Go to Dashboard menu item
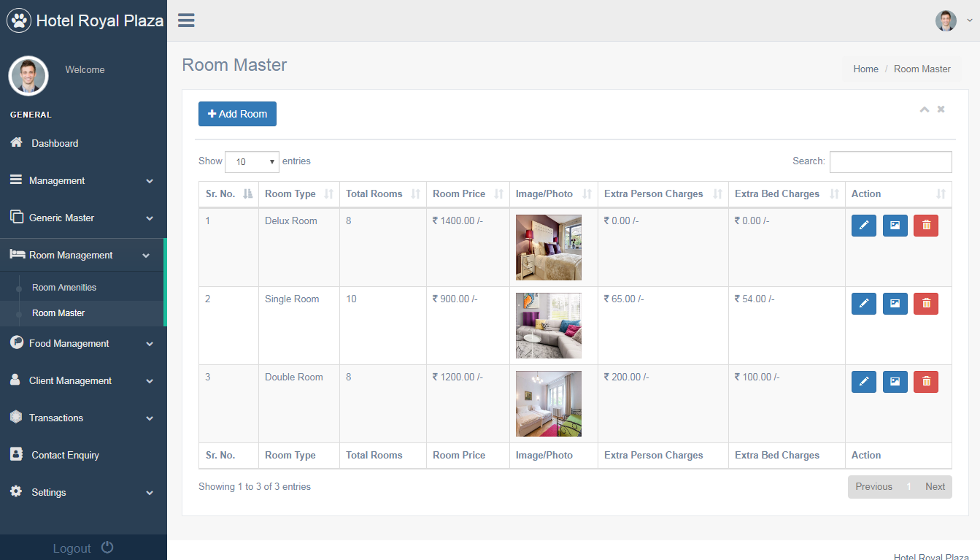The width and height of the screenshot is (980, 560). tap(55, 143)
